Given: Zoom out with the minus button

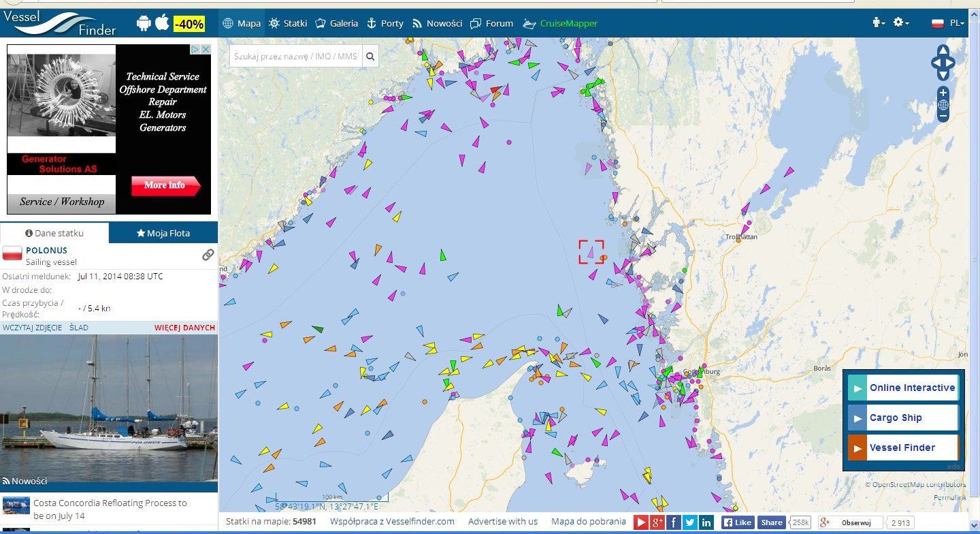Looking at the screenshot, I should pos(943,116).
